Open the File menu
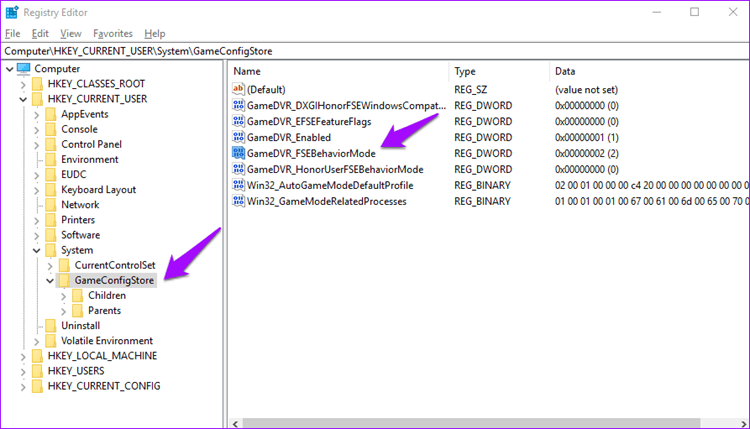Viewport: 750px width, 429px height. pos(12,33)
